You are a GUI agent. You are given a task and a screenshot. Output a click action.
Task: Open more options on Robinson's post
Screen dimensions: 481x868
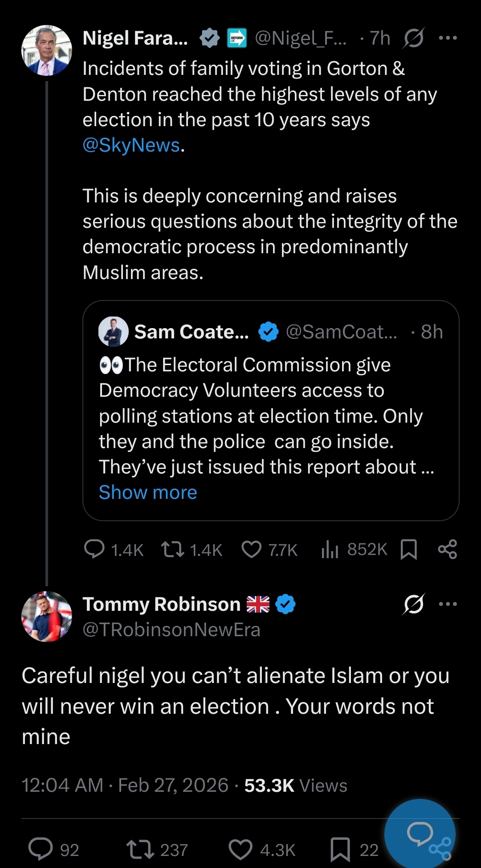coord(448,605)
